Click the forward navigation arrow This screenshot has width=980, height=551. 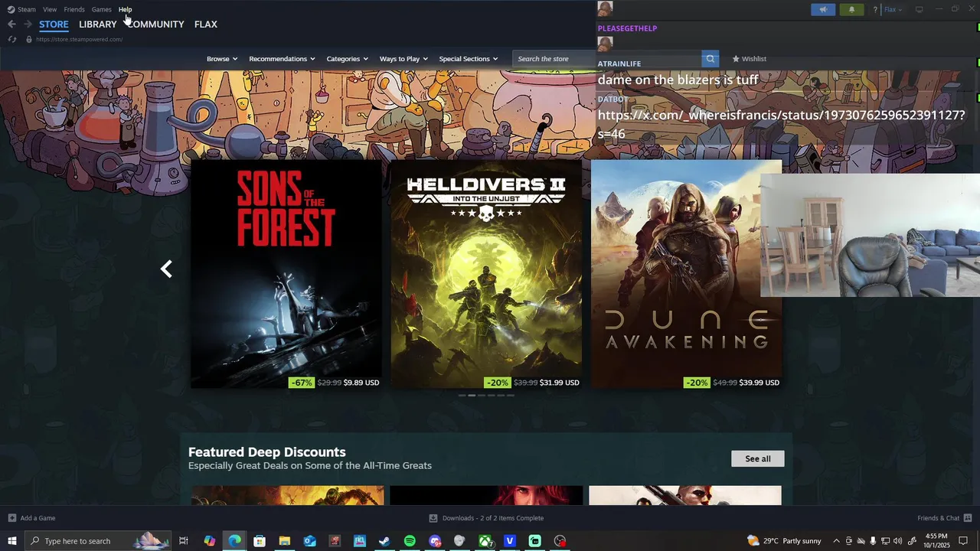[x=28, y=24]
